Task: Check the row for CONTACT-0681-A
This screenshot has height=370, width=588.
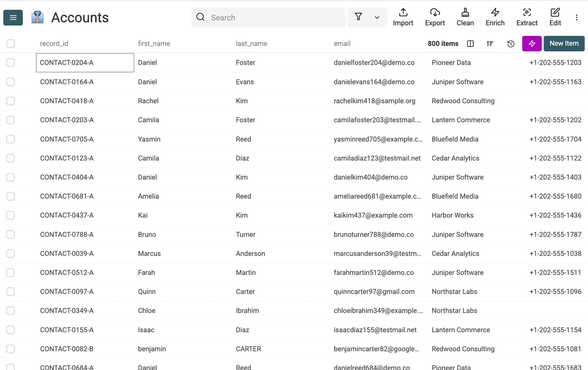Action: pos(10,196)
